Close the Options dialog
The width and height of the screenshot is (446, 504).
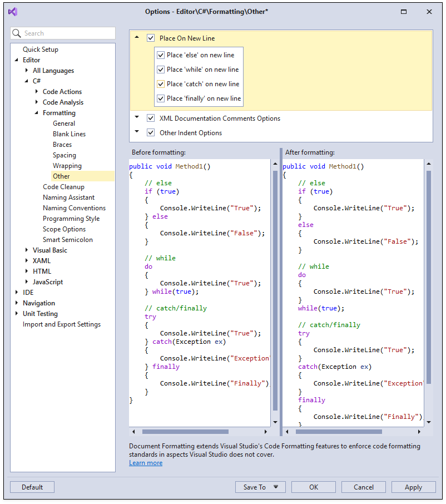click(429, 12)
